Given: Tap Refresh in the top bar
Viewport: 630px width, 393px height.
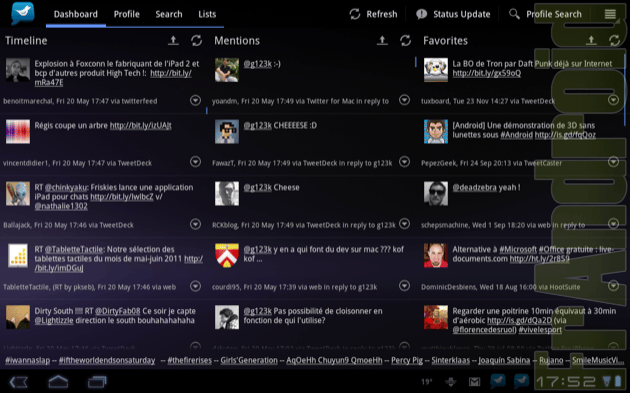Looking at the screenshot, I should 373,14.
